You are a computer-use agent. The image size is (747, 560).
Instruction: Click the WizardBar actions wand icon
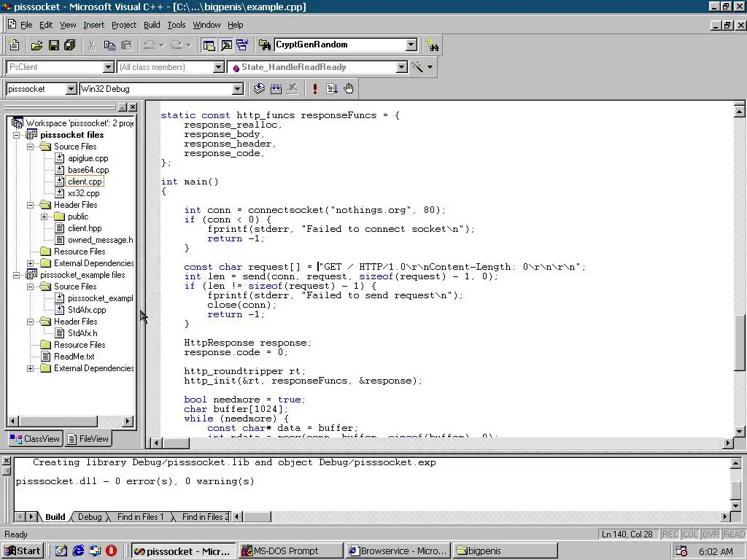click(x=417, y=67)
